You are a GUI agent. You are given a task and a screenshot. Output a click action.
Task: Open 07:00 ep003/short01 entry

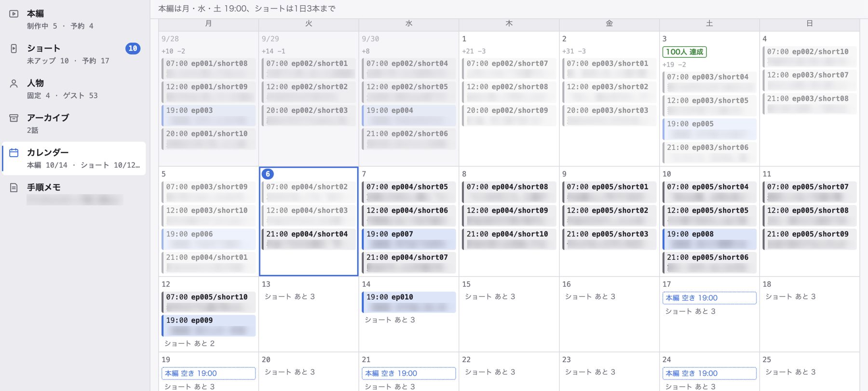point(609,68)
